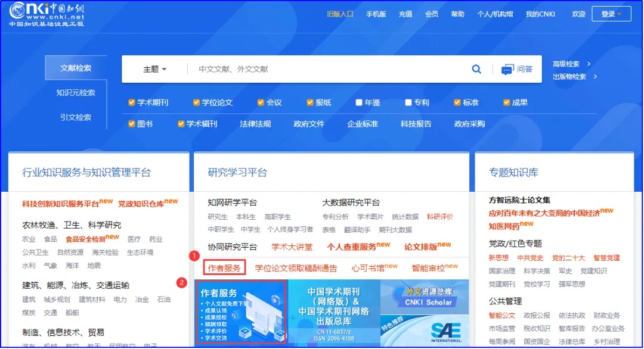Click the search input box
This screenshot has width=644, height=349.
(x=329, y=69)
